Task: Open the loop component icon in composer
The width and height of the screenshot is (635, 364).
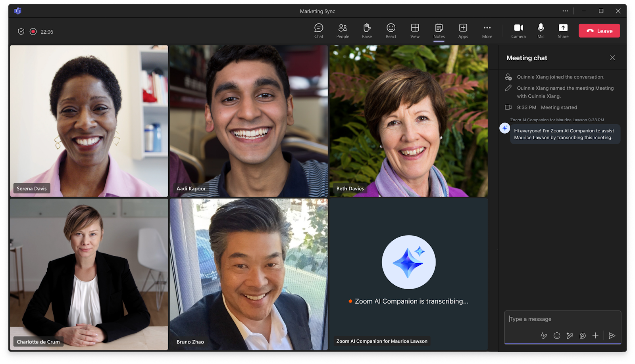Action: [x=583, y=335]
